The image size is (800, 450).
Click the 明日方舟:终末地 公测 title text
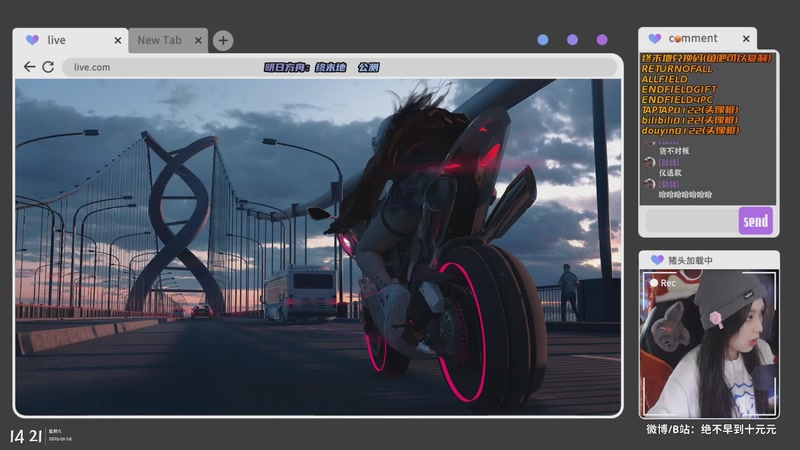coord(322,67)
